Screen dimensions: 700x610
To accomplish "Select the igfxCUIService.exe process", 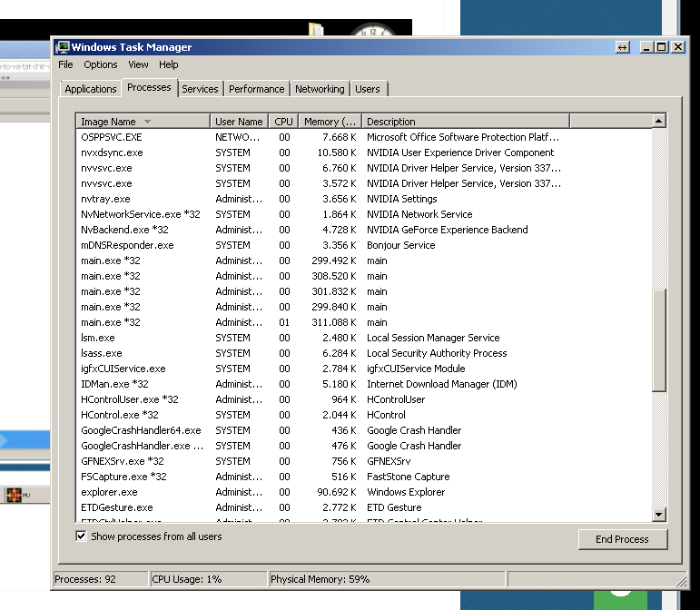I will click(364, 369).
